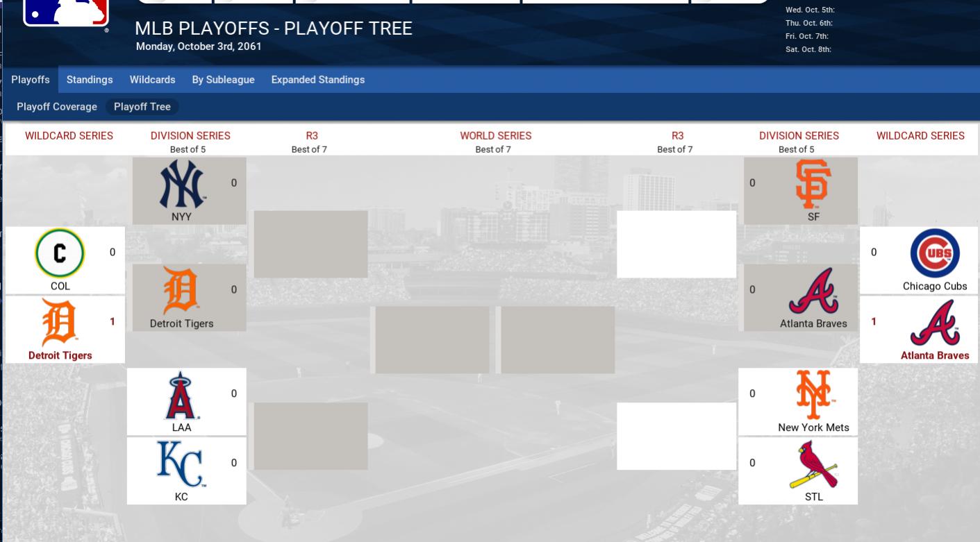Image resolution: width=980 pixels, height=542 pixels.
Task: Click the New York Mets logo
Action: (813, 395)
